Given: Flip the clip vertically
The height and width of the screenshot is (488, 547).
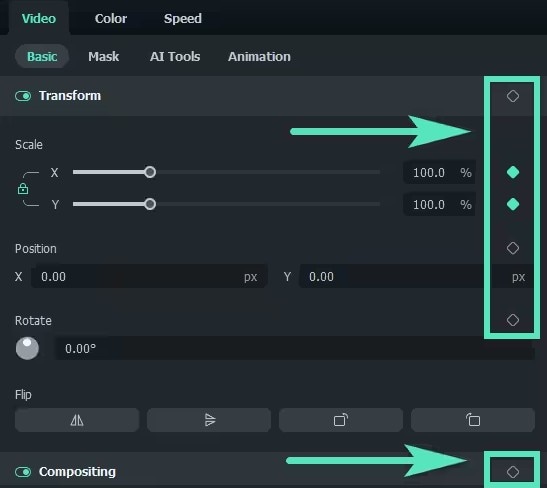Looking at the screenshot, I should tap(209, 420).
